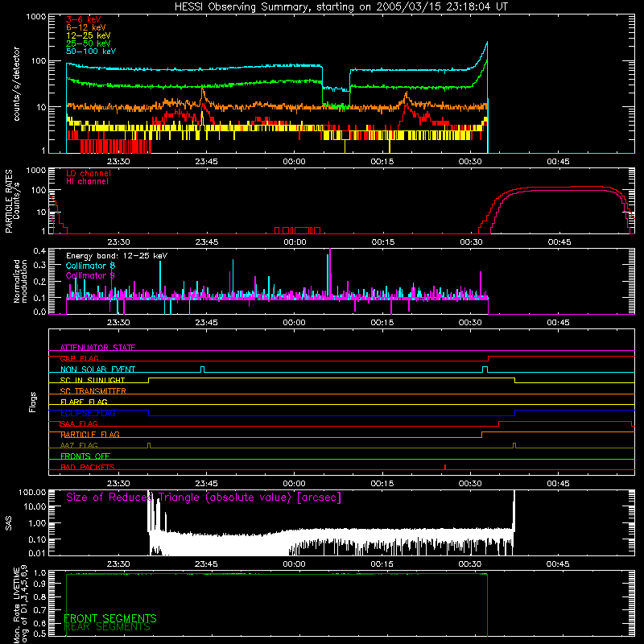Click 00:15 tick under the modulation plot

[x=382, y=323]
